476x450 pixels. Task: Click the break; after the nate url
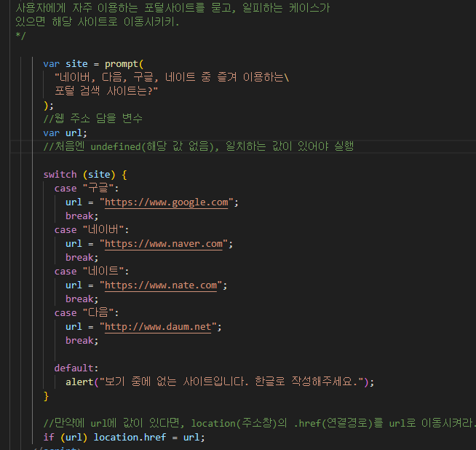coord(82,299)
